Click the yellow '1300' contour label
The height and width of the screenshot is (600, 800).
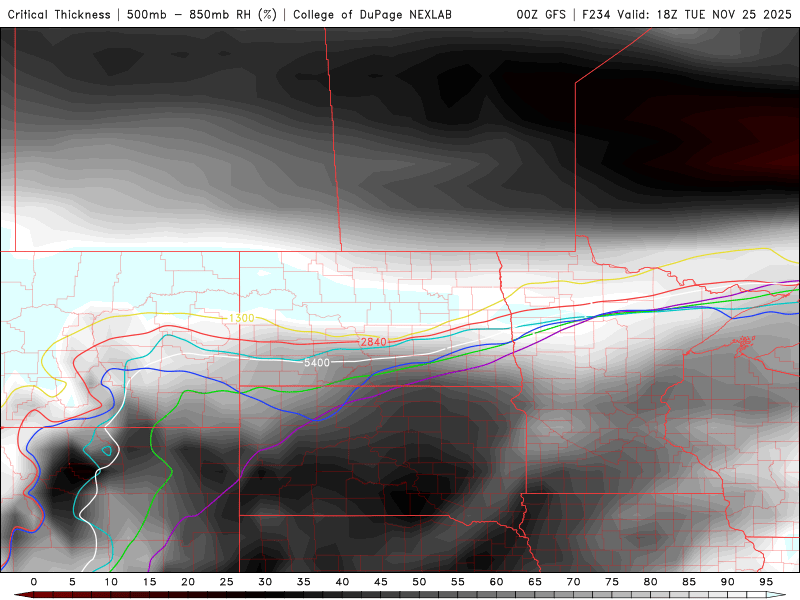(x=241, y=318)
